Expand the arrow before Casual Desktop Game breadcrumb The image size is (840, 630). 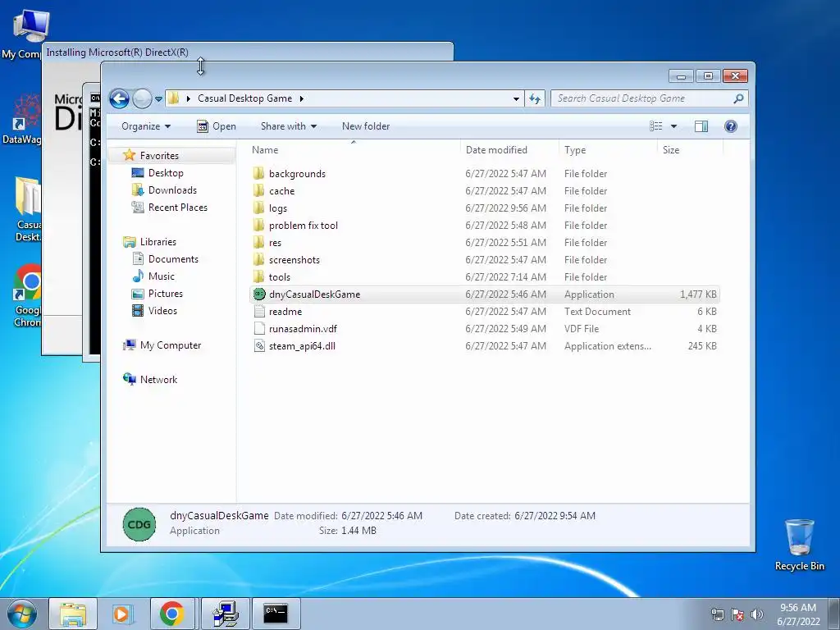click(x=189, y=98)
